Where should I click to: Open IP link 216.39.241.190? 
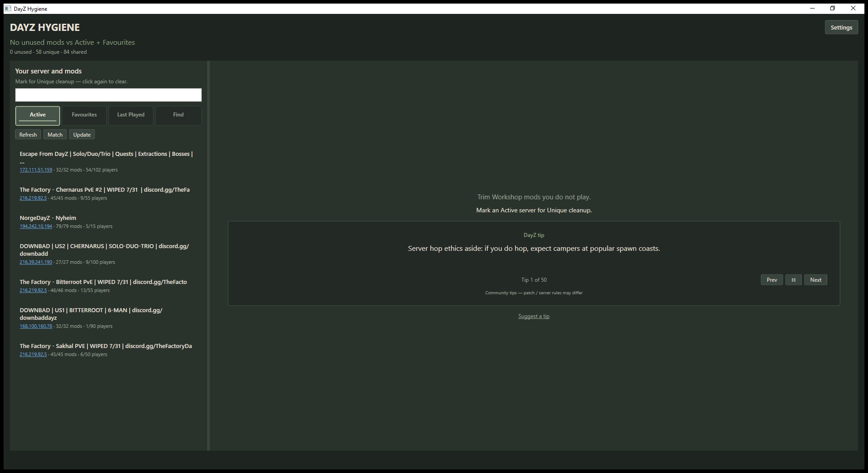tap(36, 262)
